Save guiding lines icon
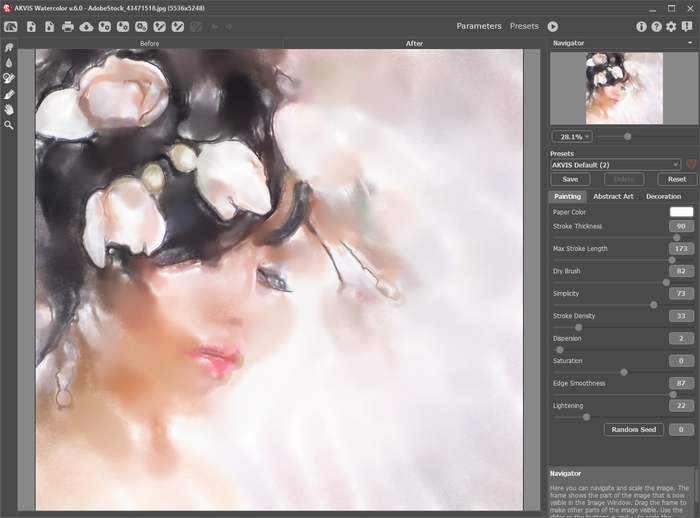This screenshot has width=700, height=518. (x=178, y=27)
